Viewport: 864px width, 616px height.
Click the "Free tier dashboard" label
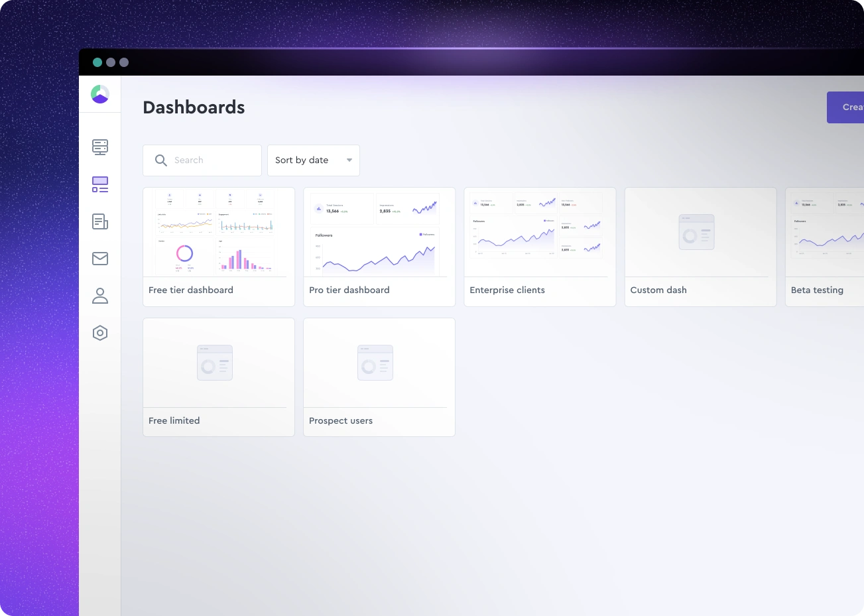pos(191,290)
